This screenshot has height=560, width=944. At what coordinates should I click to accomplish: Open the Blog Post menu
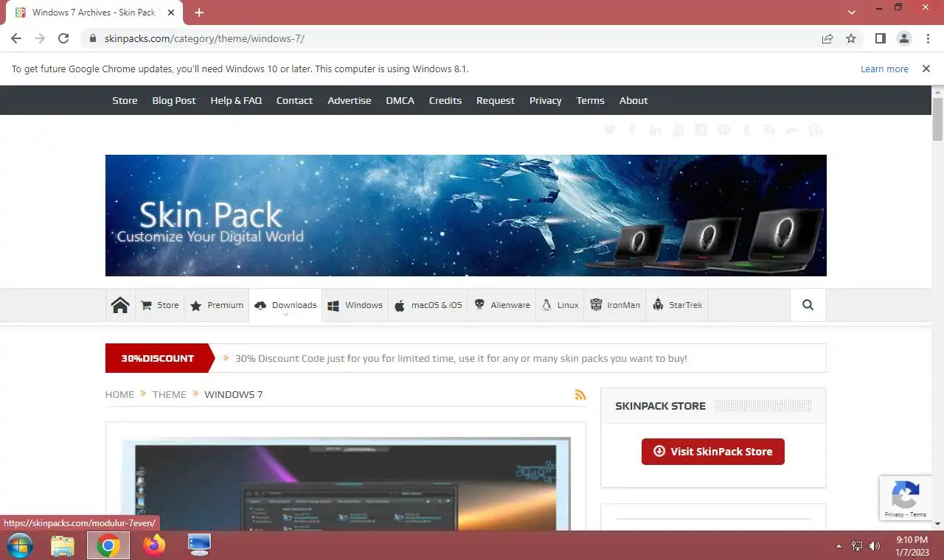tap(174, 100)
